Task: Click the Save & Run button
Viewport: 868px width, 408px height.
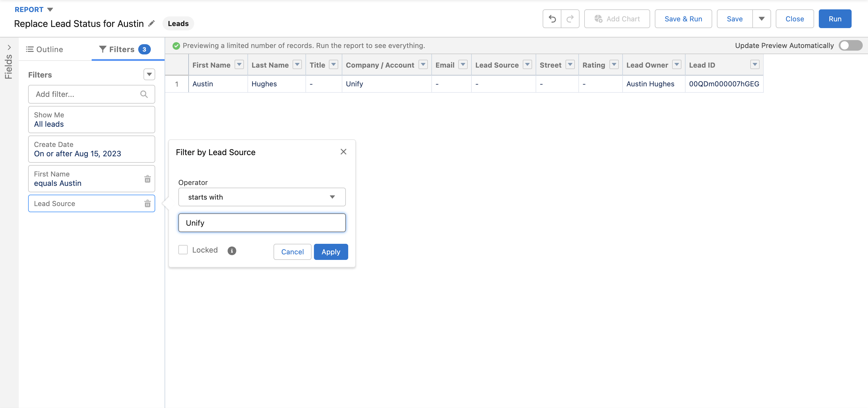Action: point(683,19)
